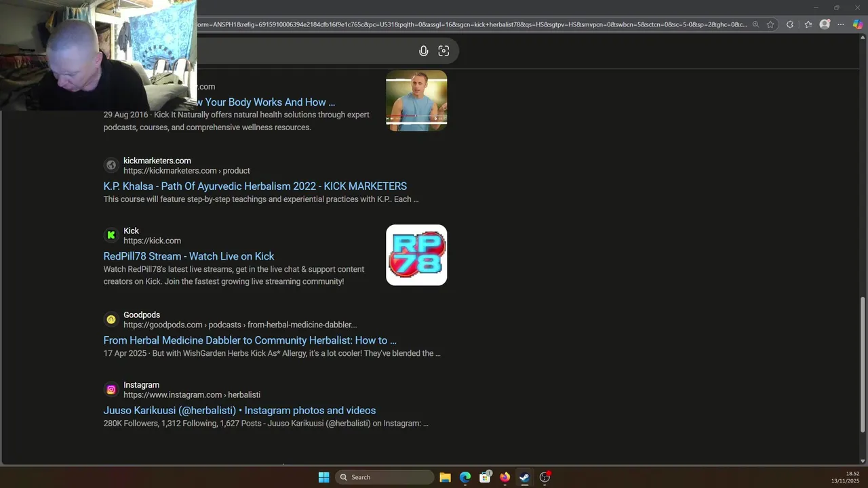The height and width of the screenshot is (488, 868).
Task: Add page to favorites with star icon
Action: point(770,24)
